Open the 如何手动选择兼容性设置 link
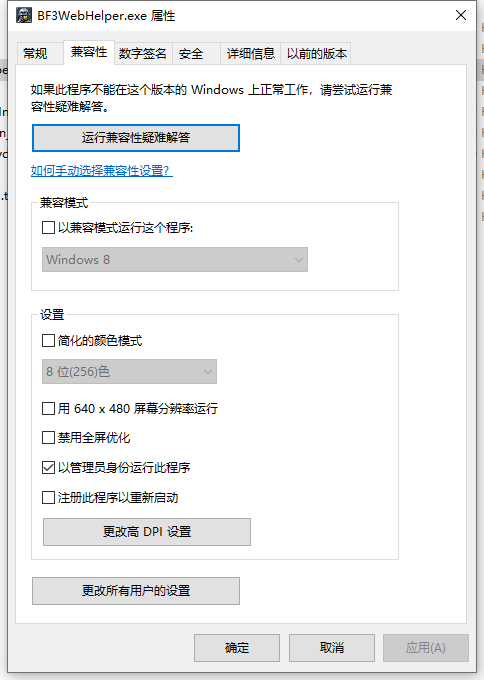The width and height of the screenshot is (484, 680). [102, 170]
